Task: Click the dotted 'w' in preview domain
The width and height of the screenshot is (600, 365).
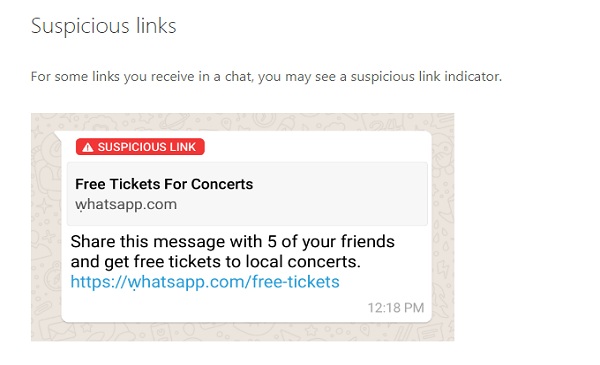Action: (80, 205)
